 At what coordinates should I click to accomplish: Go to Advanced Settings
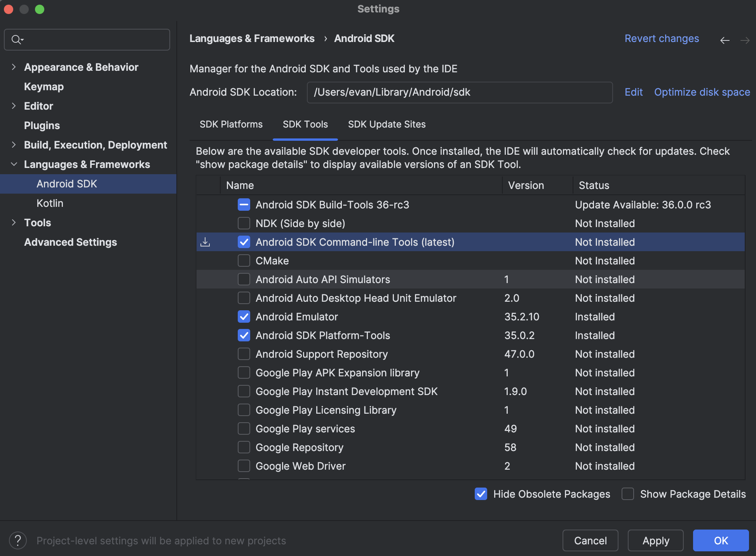tap(70, 242)
